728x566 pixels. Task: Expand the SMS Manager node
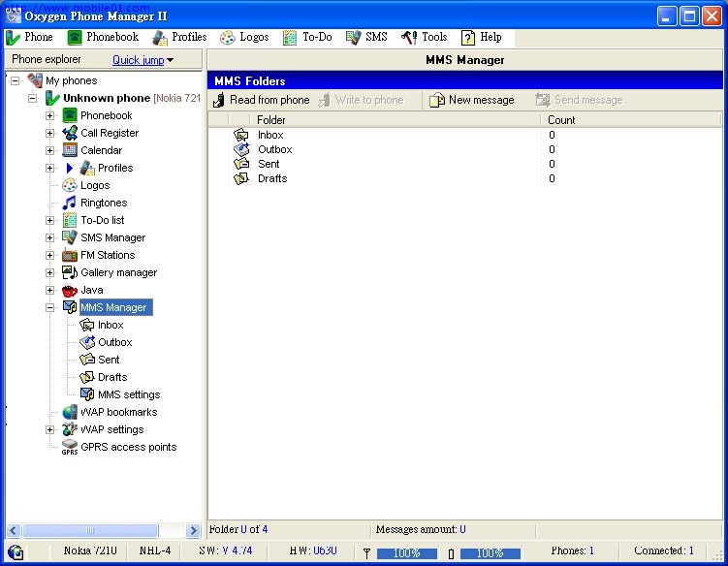[x=49, y=237]
